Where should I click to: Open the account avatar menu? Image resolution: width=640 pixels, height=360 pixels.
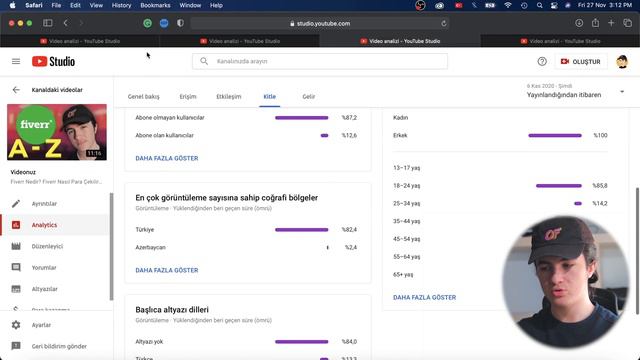pyautogui.click(x=622, y=62)
